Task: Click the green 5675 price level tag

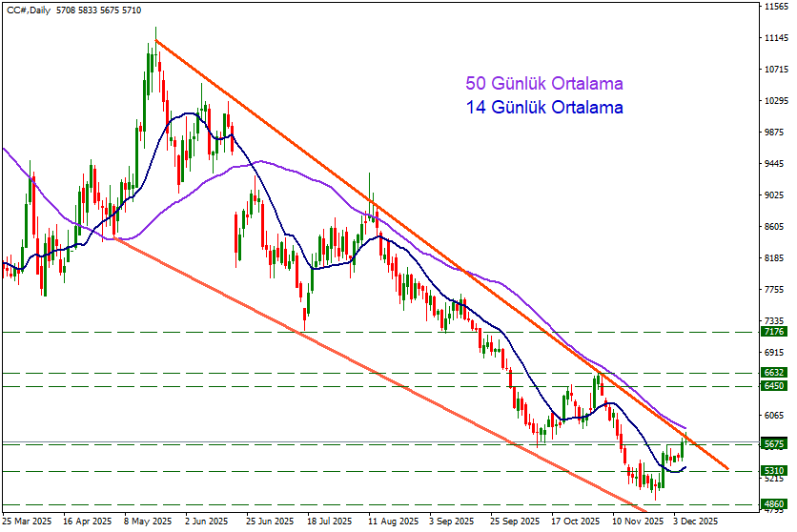Action: click(x=774, y=444)
